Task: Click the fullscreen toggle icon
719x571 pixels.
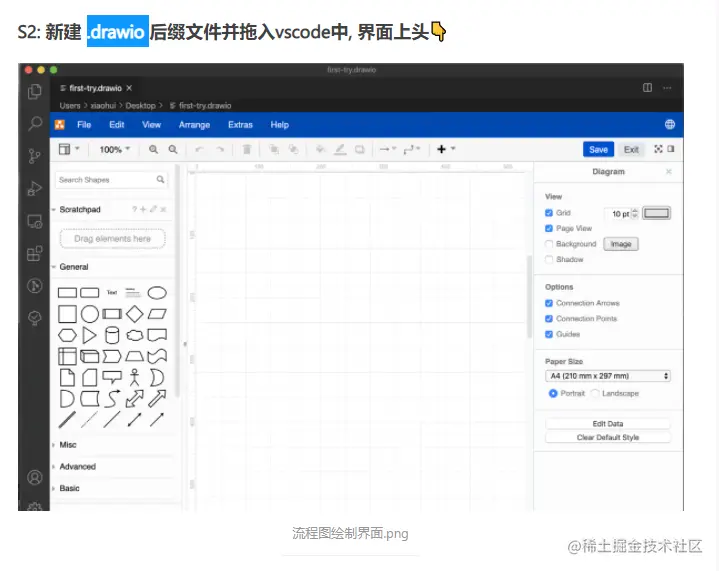Action: [658, 149]
